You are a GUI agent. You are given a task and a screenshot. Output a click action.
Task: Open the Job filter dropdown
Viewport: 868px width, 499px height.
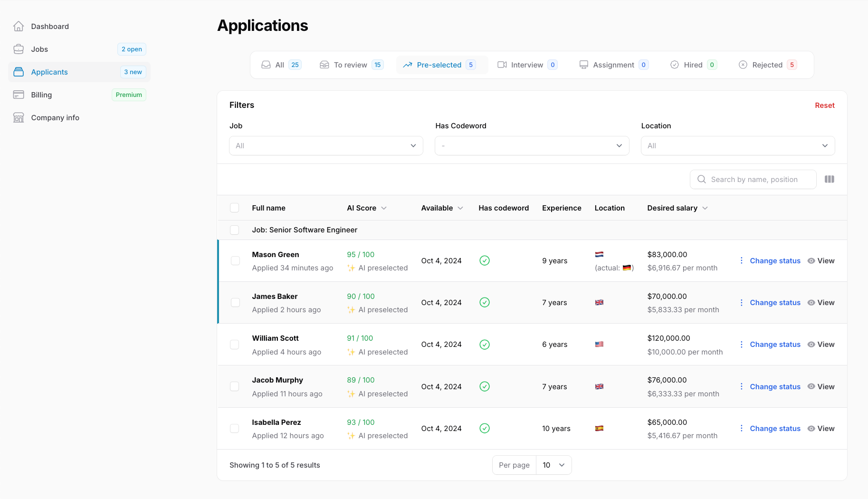[326, 145]
